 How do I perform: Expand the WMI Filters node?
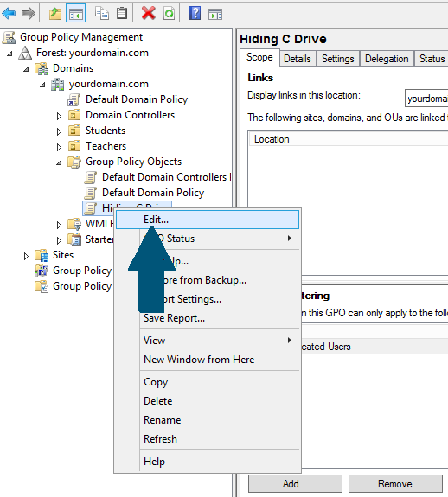tap(59, 225)
